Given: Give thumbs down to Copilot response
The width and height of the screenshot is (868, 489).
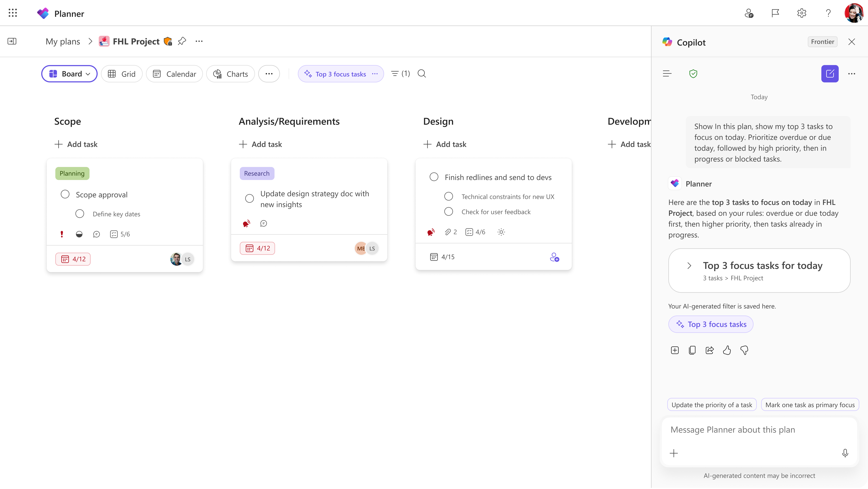Looking at the screenshot, I should click(x=744, y=351).
